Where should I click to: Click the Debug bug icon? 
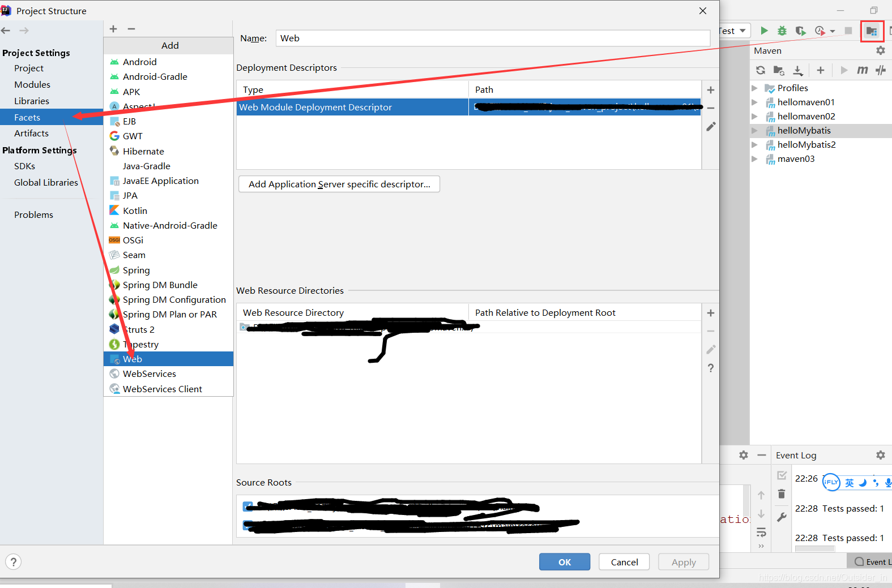(x=782, y=31)
